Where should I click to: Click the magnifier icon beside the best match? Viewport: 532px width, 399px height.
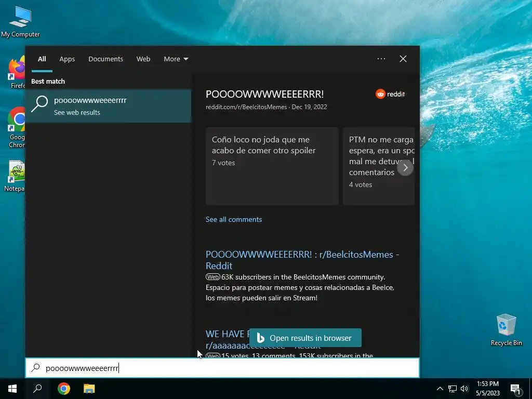(39, 104)
